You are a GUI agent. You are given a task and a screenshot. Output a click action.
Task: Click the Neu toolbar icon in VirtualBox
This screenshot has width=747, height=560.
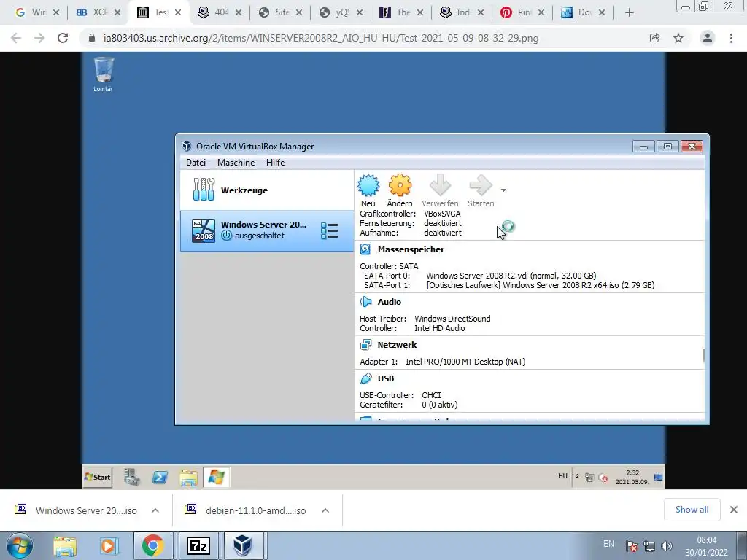pos(368,185)
